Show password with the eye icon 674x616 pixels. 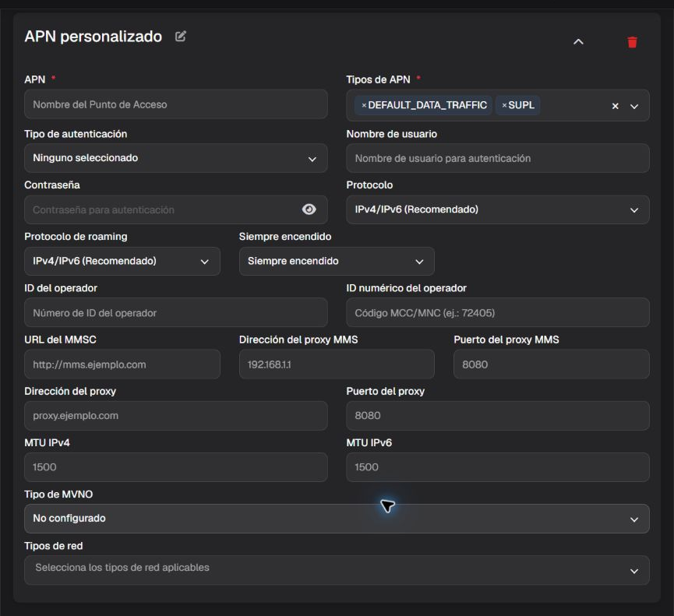point(309,209)
